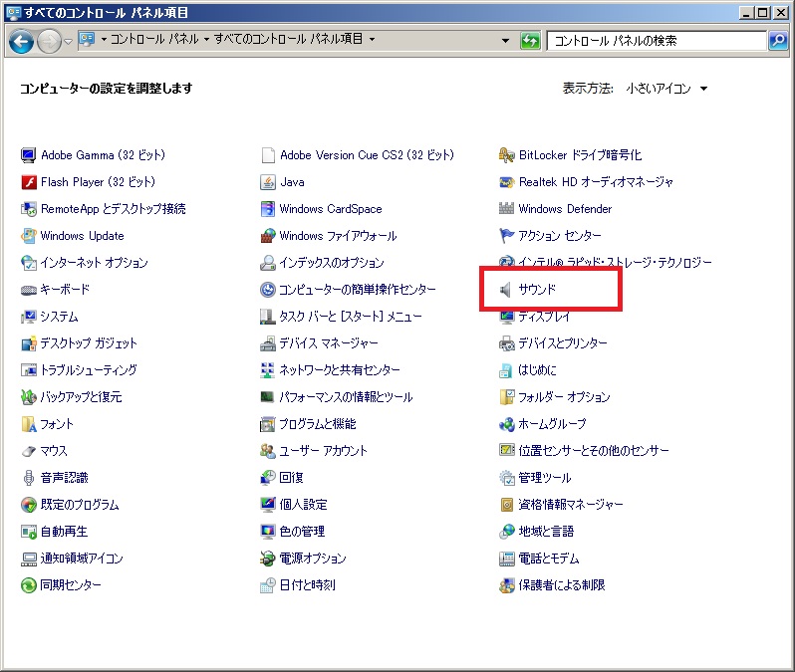Open the BitLocker drive encryption icon

click(x=506, y=155)
